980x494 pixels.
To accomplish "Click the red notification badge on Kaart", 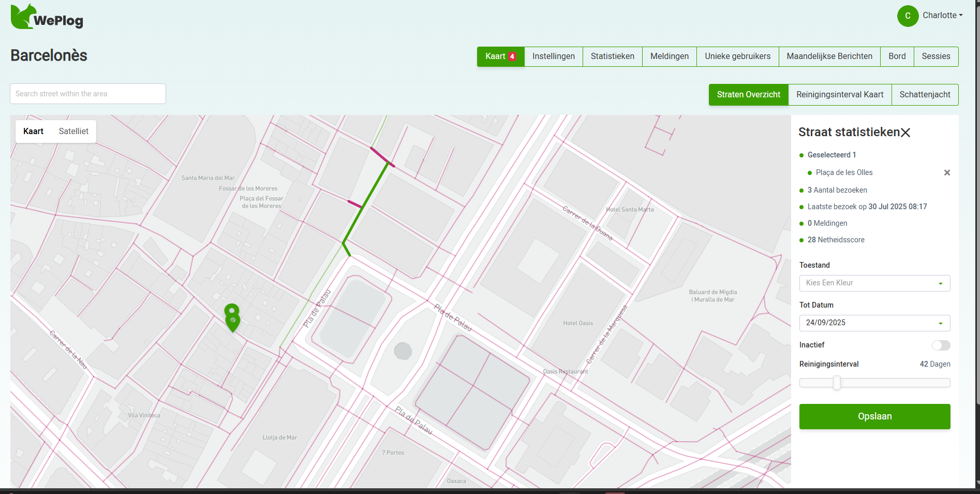I will (x=512, y=56).
